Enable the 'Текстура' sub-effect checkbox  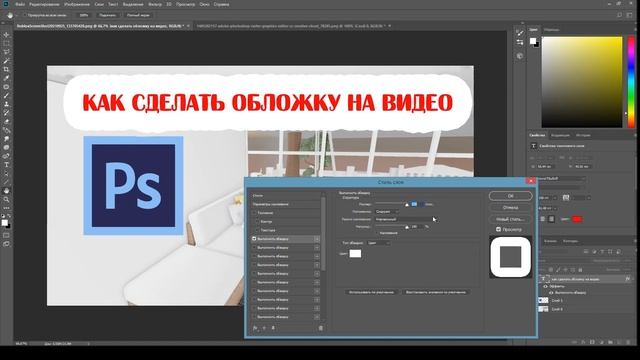[x=258, y=230]
